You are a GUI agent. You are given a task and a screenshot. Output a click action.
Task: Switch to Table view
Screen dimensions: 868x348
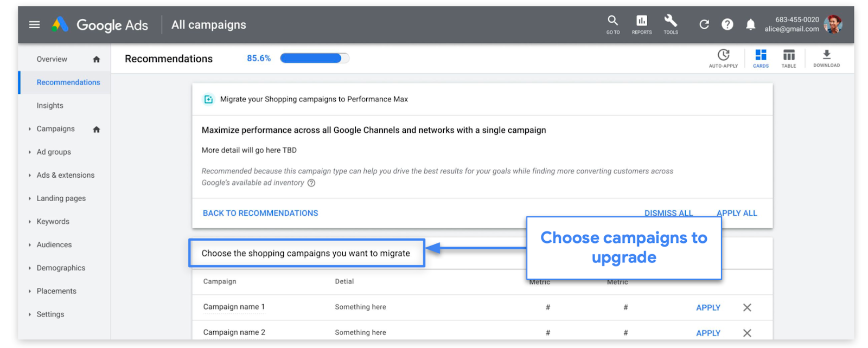[x=789, y=58]
